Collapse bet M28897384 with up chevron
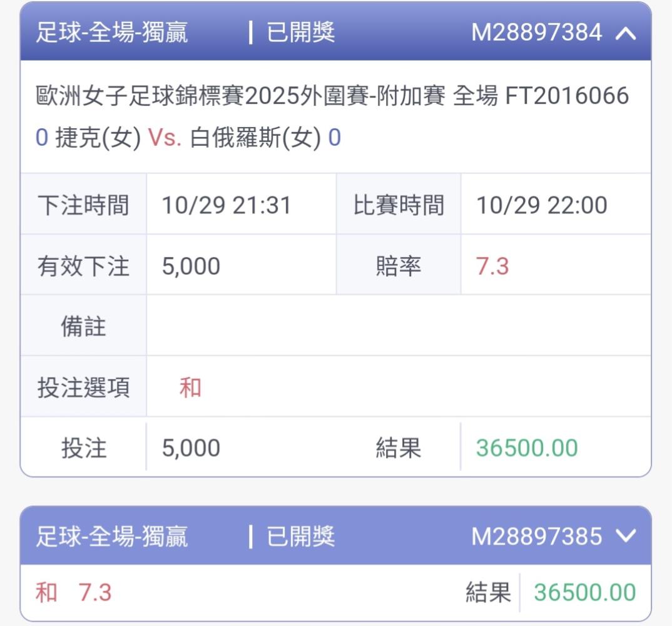This screenshot has height=626, width=672. (625, 33)
